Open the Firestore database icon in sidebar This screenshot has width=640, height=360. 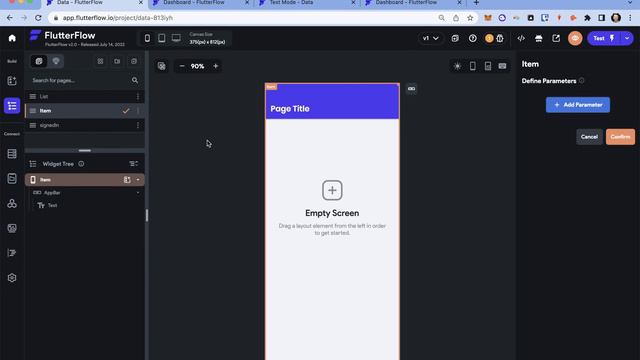click(x=12, y=154)
